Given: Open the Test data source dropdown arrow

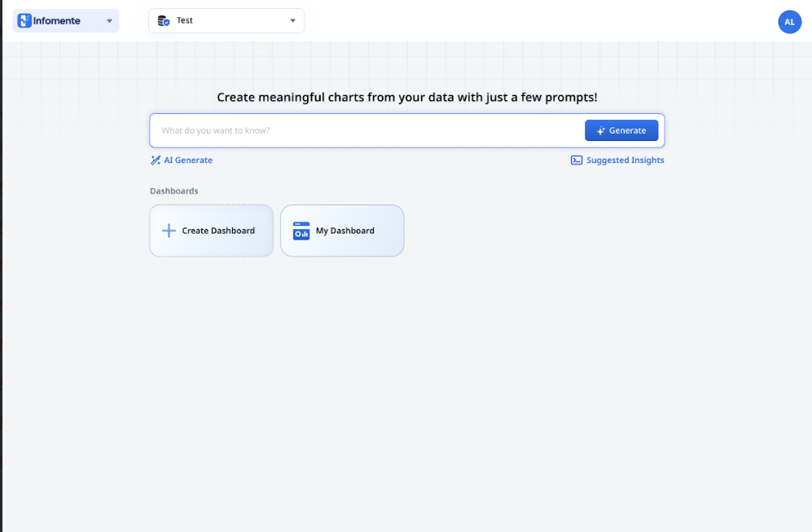Looking at the screenshot, I should pyautogui.click(x=292, y=21).
